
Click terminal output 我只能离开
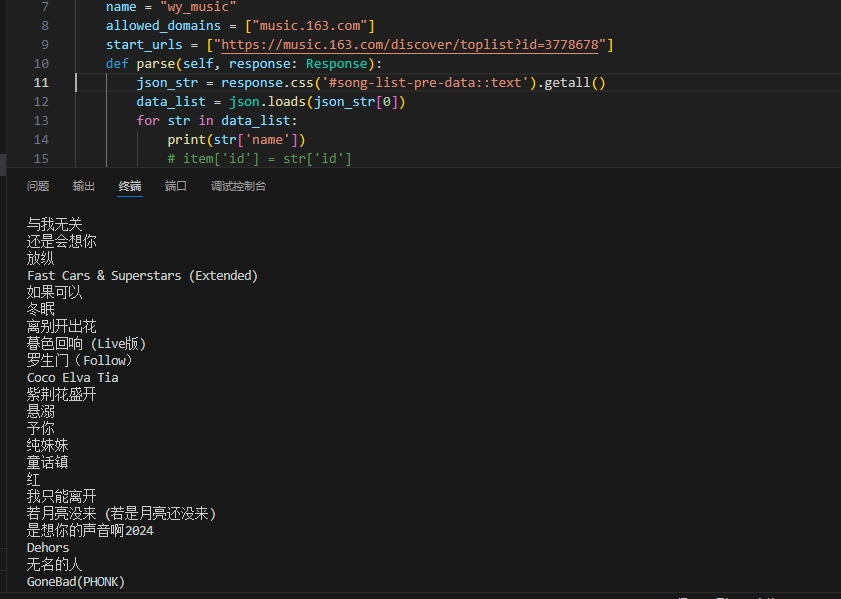point(61,497)
